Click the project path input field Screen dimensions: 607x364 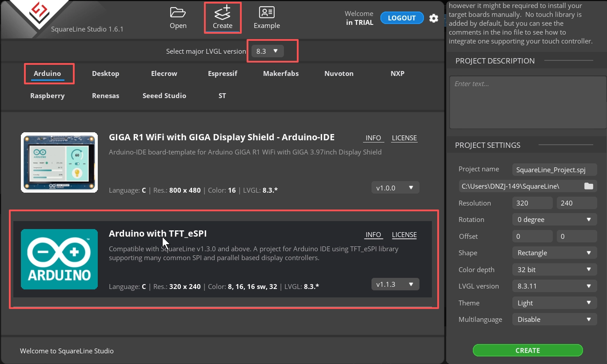(520, 186)
